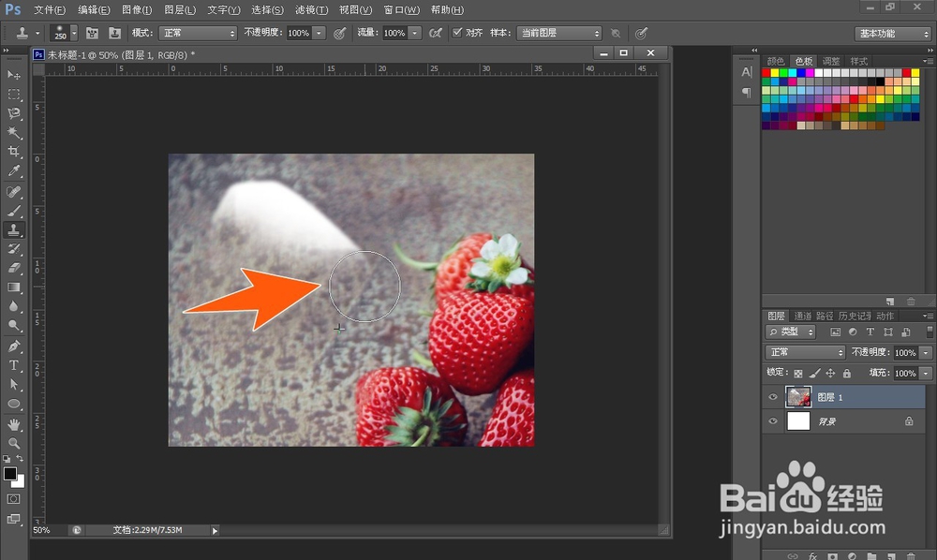Uncheck the 对齐 aligned checkbox

[457, 33]
